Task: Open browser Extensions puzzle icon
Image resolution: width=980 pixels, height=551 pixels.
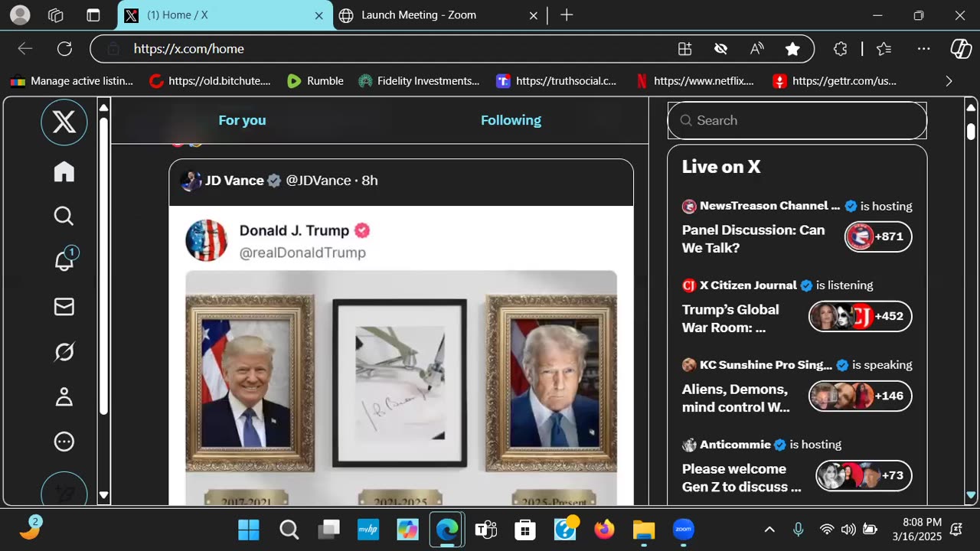Action: (x=840, y=49)
